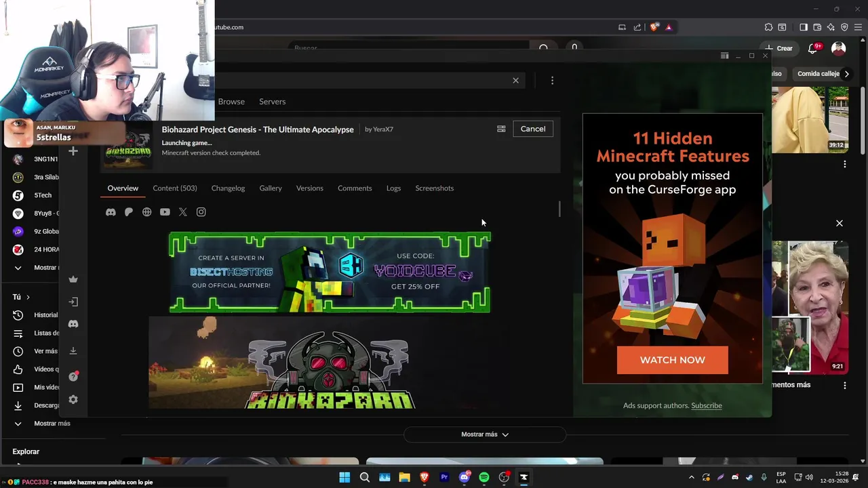868x488 pixels.
Task: Open the modpack's website globe icon
Action: [146, 212]
